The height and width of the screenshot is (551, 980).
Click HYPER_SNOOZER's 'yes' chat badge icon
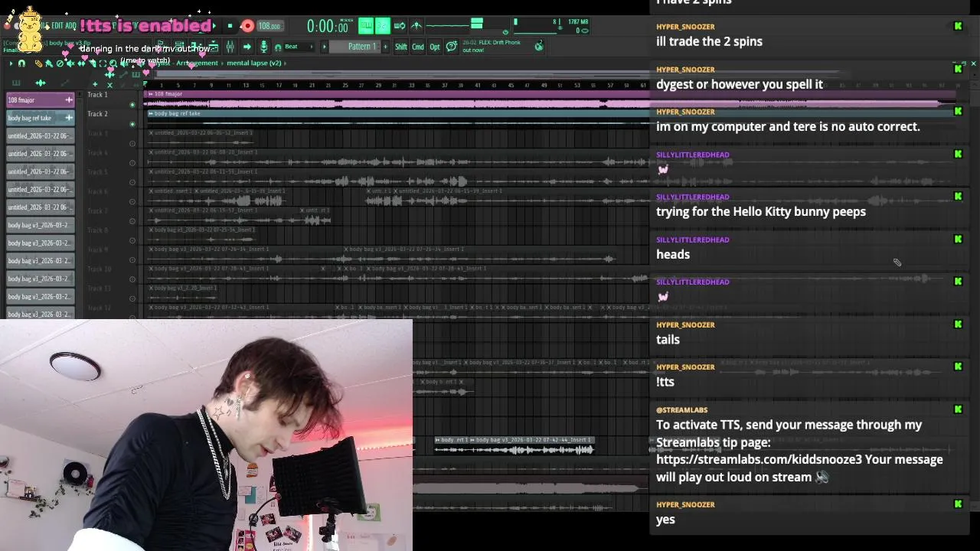click(x=958, y=504)
